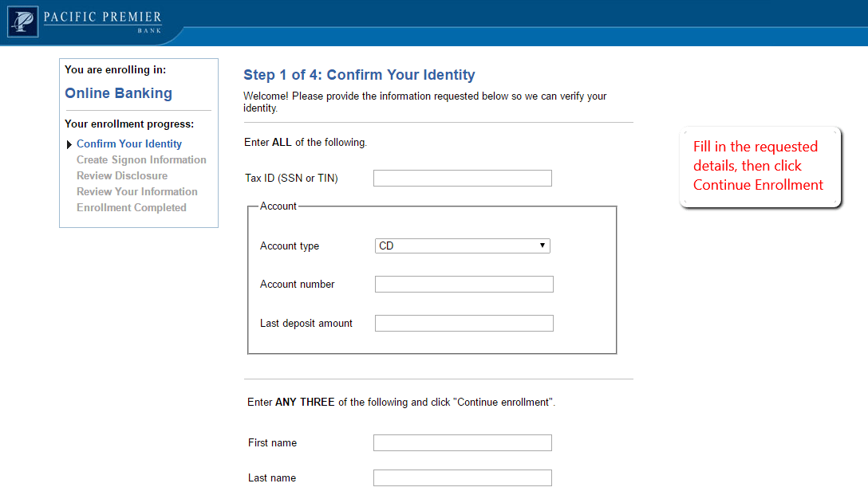Click the Account type dropdown arrow

(x=543, y=246)
